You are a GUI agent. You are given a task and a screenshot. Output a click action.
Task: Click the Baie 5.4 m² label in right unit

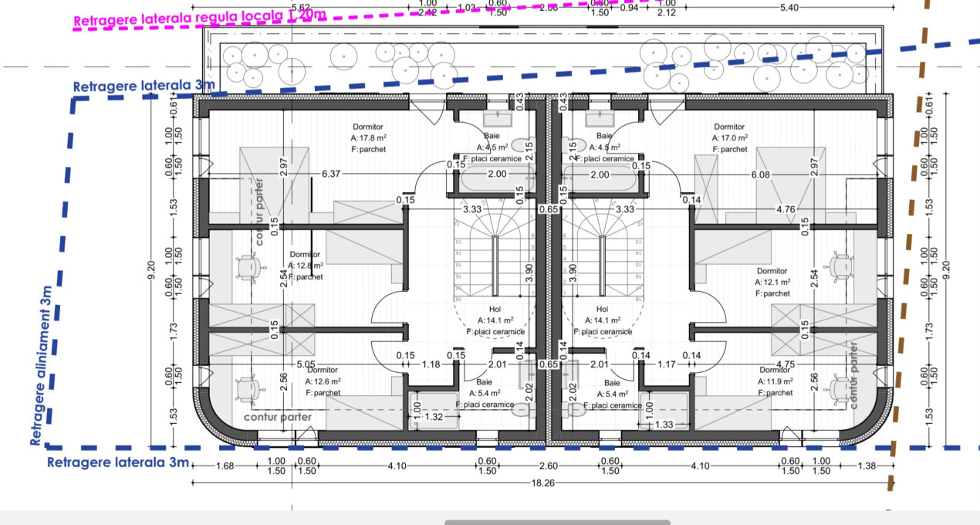(612, 393)
